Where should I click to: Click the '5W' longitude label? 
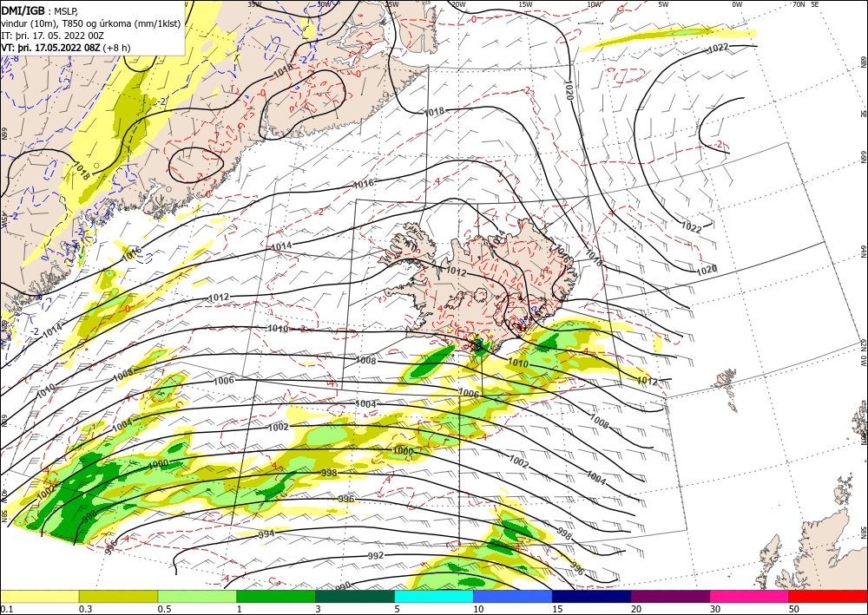(664, 3)
